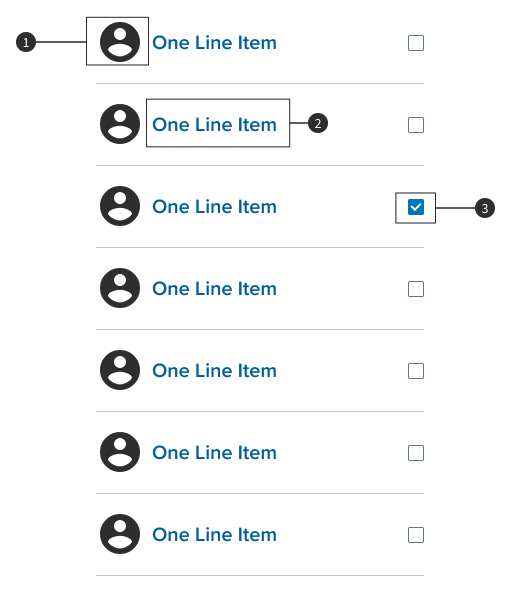Uncheck the checked checkbox in the third row
The image size is (532, 604).
416,207
